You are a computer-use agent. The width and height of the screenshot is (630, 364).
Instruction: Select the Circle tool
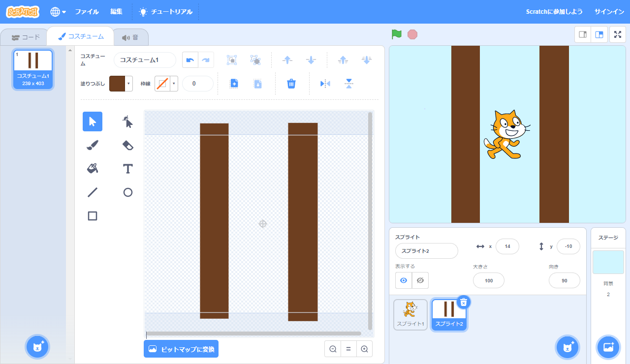pyautogui.click(x=128, y=192)
